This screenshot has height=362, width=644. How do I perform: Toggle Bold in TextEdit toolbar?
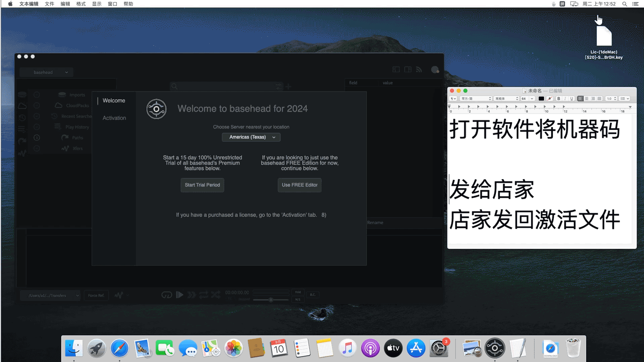[x=558, y=99]
